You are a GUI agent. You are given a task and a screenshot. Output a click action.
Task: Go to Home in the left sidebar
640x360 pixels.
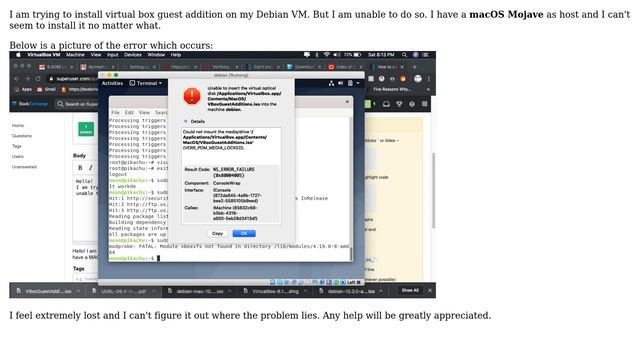point(18,126)
